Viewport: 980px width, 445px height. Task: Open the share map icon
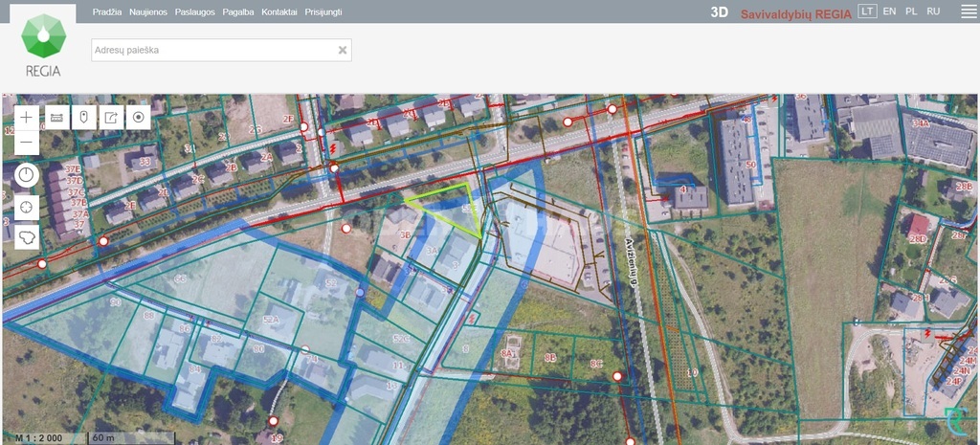(x=111, y=118)
